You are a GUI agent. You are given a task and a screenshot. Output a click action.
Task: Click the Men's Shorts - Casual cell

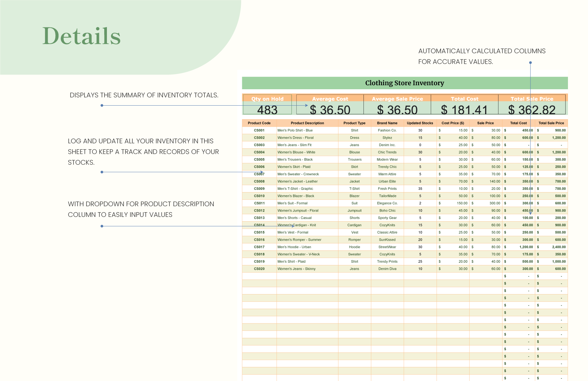(x=307, y=218)
